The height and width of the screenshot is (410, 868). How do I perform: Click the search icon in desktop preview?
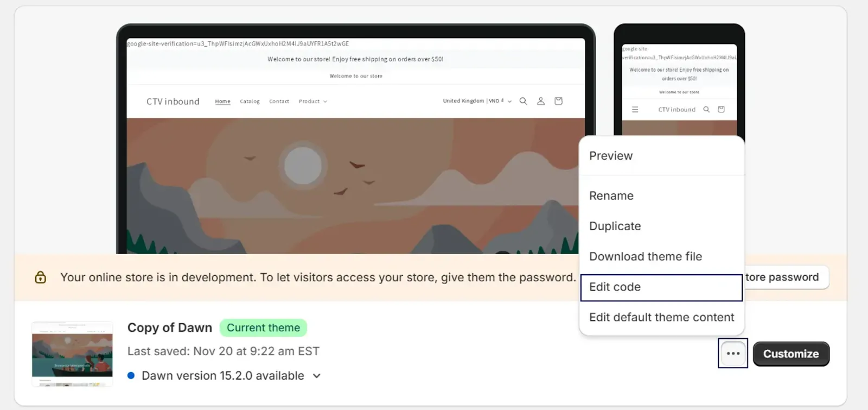[523, 101]
